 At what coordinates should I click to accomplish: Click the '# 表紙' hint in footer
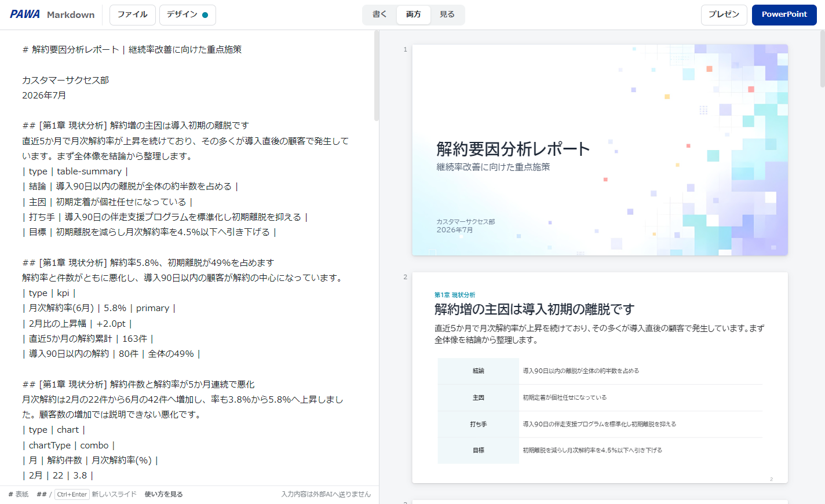19,494
